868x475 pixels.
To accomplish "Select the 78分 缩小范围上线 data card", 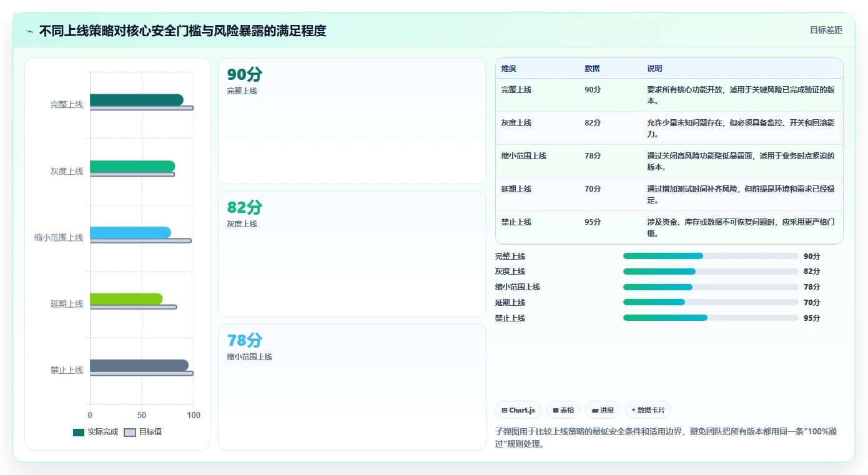I will [352, 387].
